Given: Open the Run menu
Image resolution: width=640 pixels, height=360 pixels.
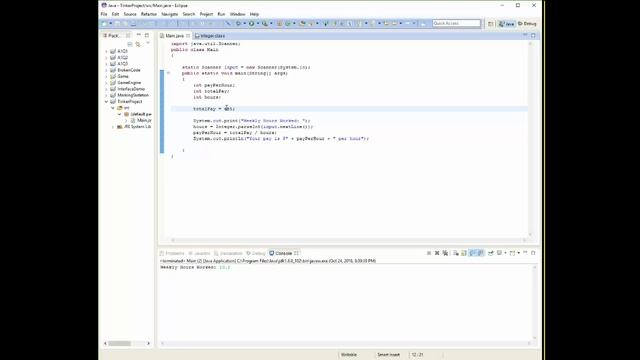Looking at the screenshot, I should (x=221, y=14).
